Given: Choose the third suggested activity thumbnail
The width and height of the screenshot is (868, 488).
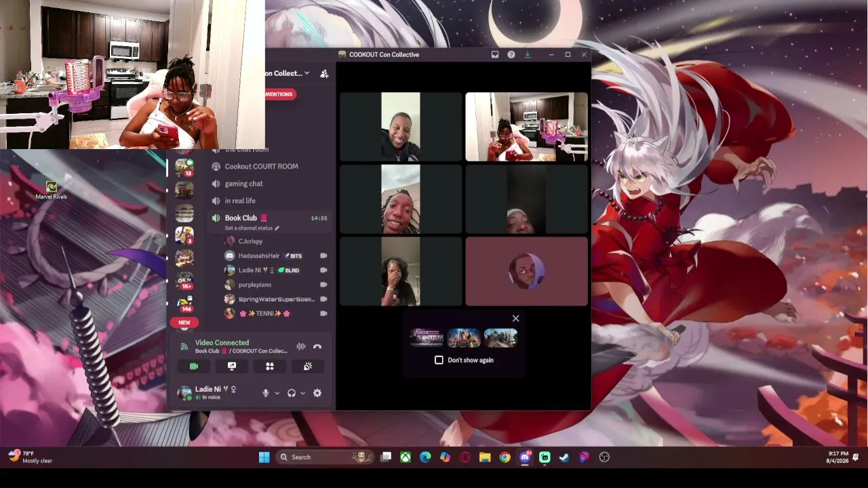Looking at the screenshot, I should [501, 338].
